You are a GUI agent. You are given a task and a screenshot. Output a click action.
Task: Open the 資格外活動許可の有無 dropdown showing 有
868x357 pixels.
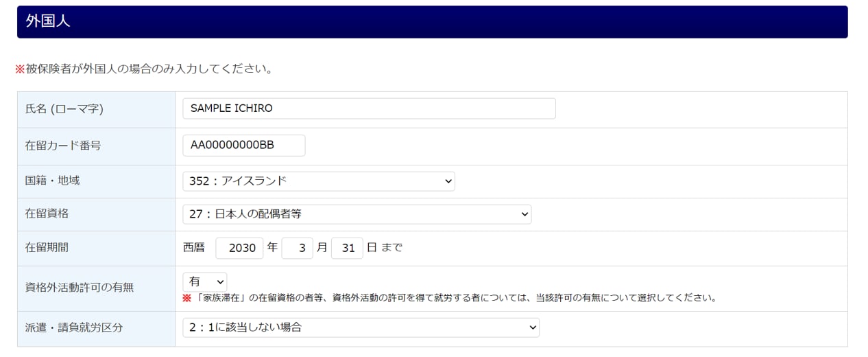[204, 281]
